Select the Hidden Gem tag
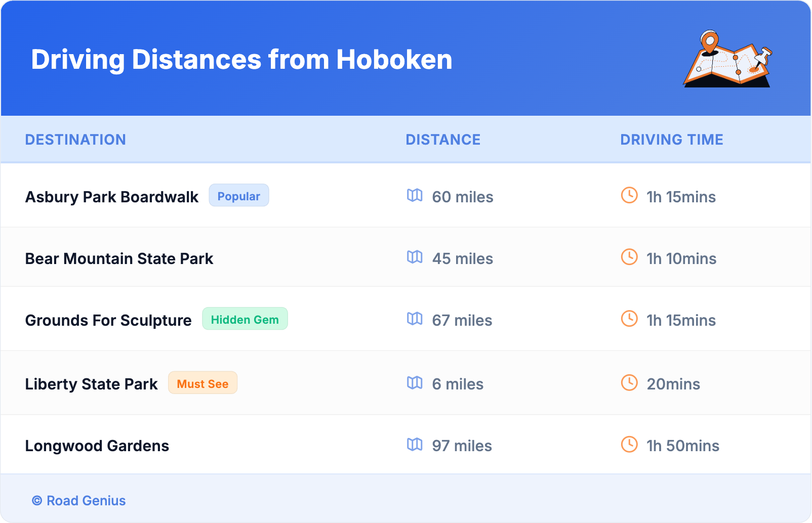 pos(245,319)
